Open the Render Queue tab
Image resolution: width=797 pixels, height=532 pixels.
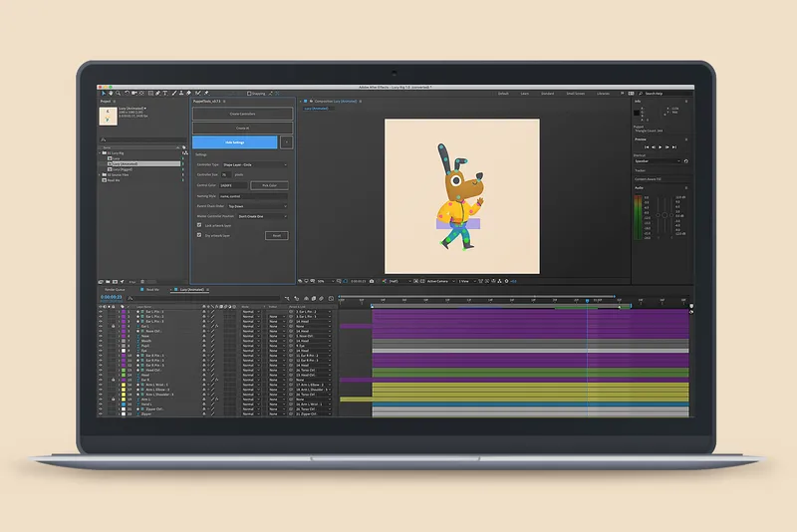(x=115, y=290)
